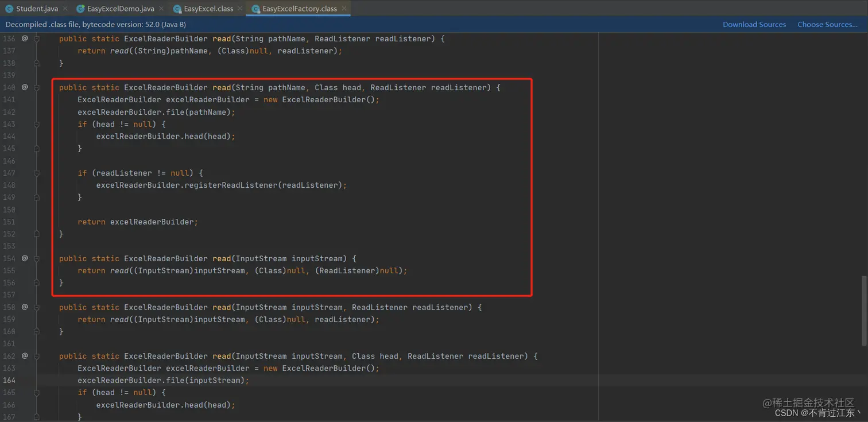868x422 pixels.
Task: Click the Student.java class file icon
Action: coord(9,9)
